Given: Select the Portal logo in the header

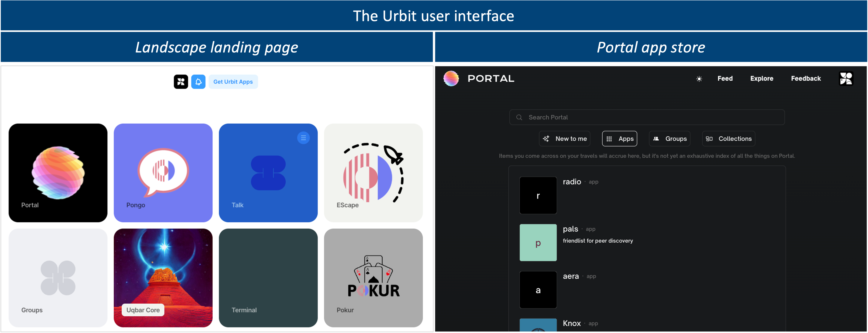Looking at the screenshot, I should 452,78.
